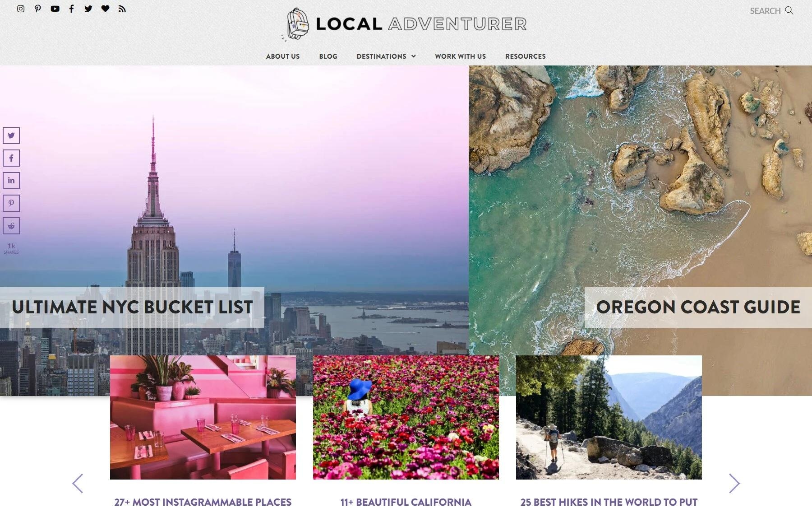Click the heart Bloglovin icon in header
The image size is (812, 508).
[105, 9]
